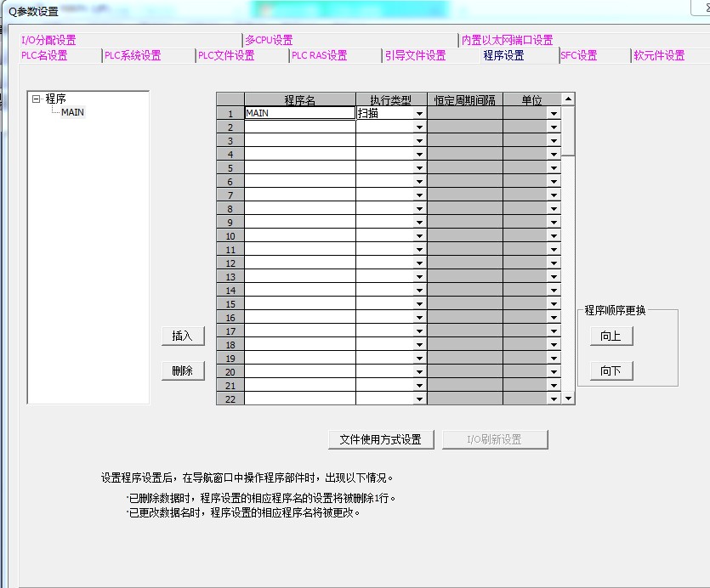Open the I/O分配设置 tab
The image size is (710, 588).
click(48, 40)
